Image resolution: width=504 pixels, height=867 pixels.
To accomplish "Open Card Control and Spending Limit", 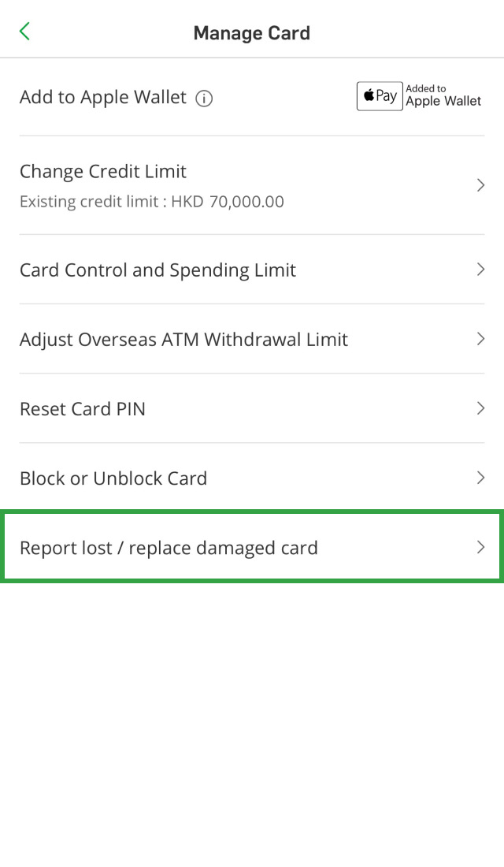I will (157, 270).
